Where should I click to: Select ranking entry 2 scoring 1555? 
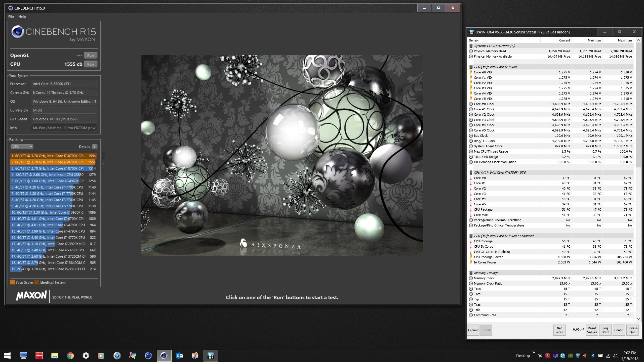point(54,162)
